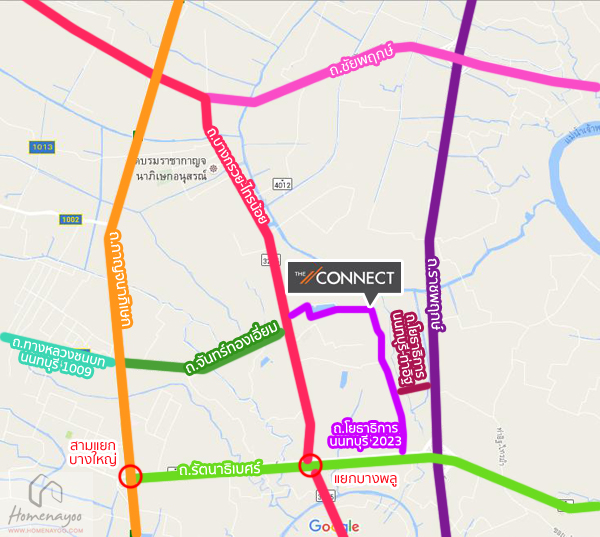
Task: Click the ถ.ทางหลวงชนบท นนทบุรี 1009 label
Action: click(58, 356)
